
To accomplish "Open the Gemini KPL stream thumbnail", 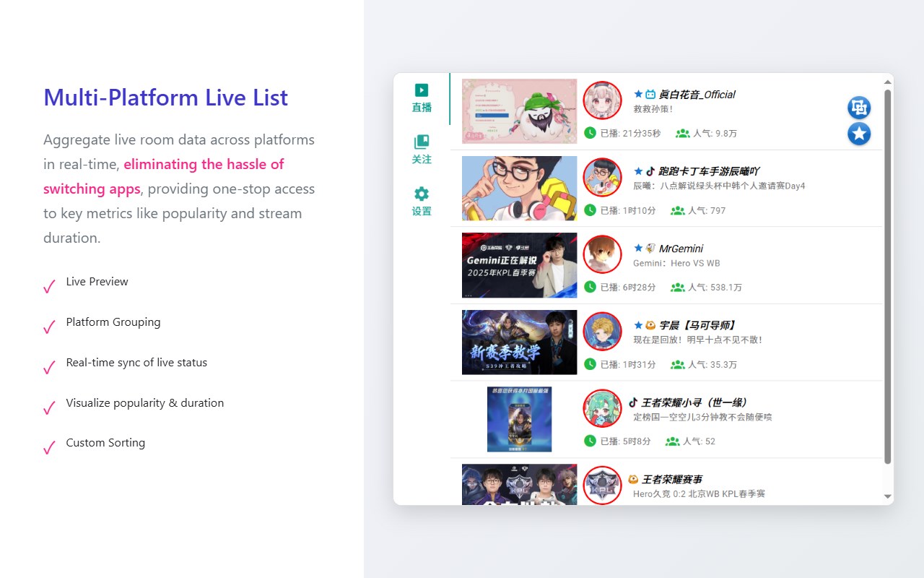I will pyautogui.click(x=520, y=265).
